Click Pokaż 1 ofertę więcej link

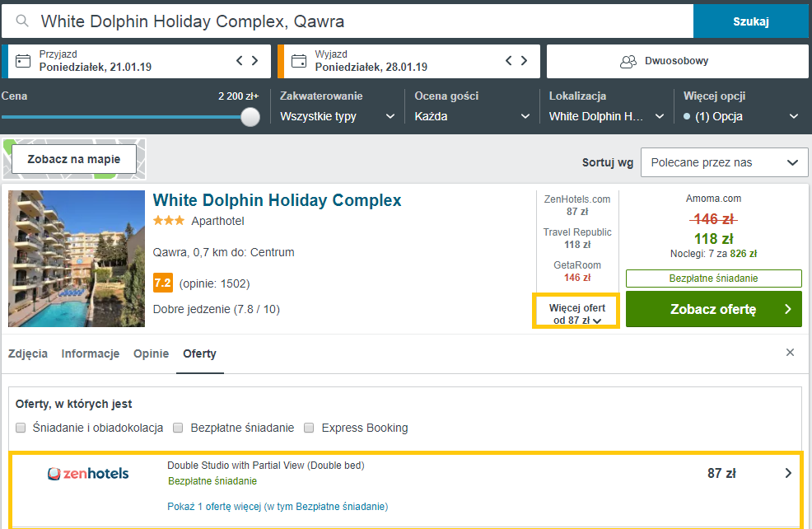278,506
